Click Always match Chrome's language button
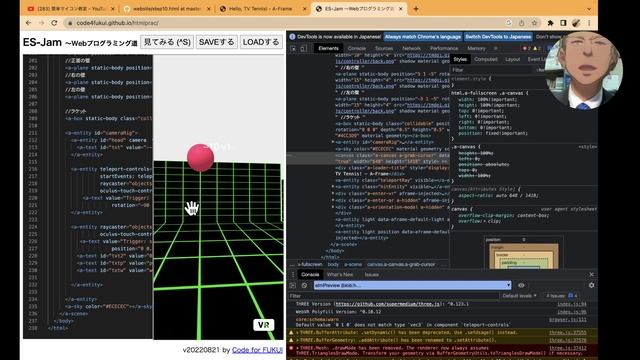This screenshot has height=360, width=640. [x=423, y=36]
